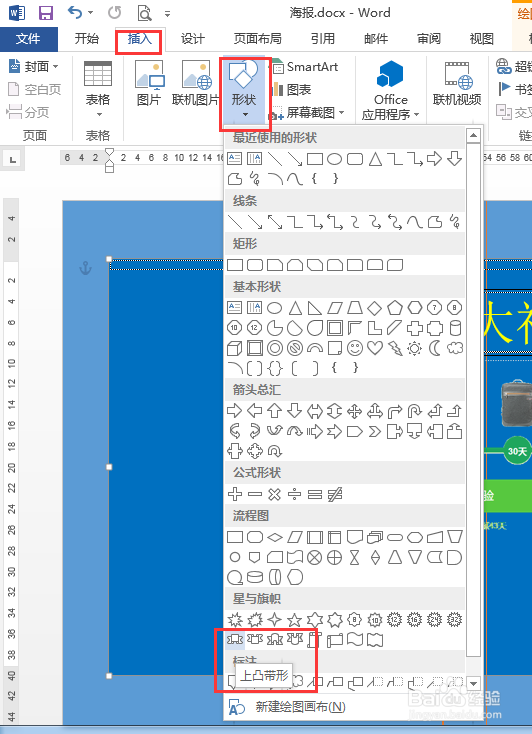This screenshot has height=734, width=532.
Task: Select the double arrow line in 线条
Action: click(275, 222)
